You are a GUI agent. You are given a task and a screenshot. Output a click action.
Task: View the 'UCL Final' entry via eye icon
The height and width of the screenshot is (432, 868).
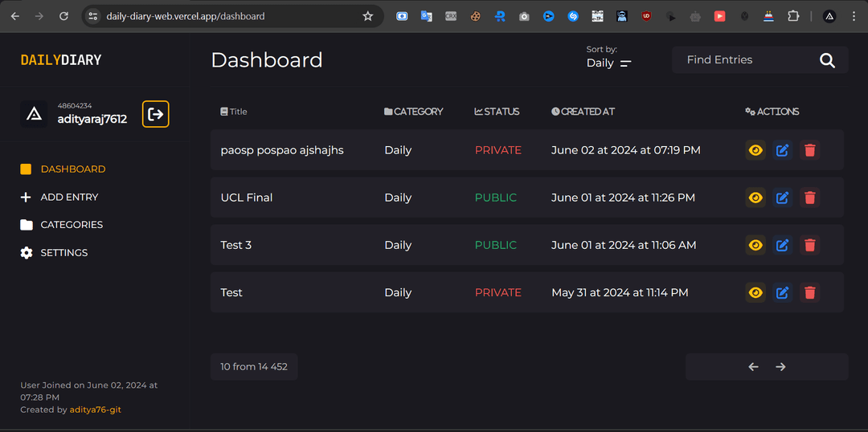pos(755,198)
